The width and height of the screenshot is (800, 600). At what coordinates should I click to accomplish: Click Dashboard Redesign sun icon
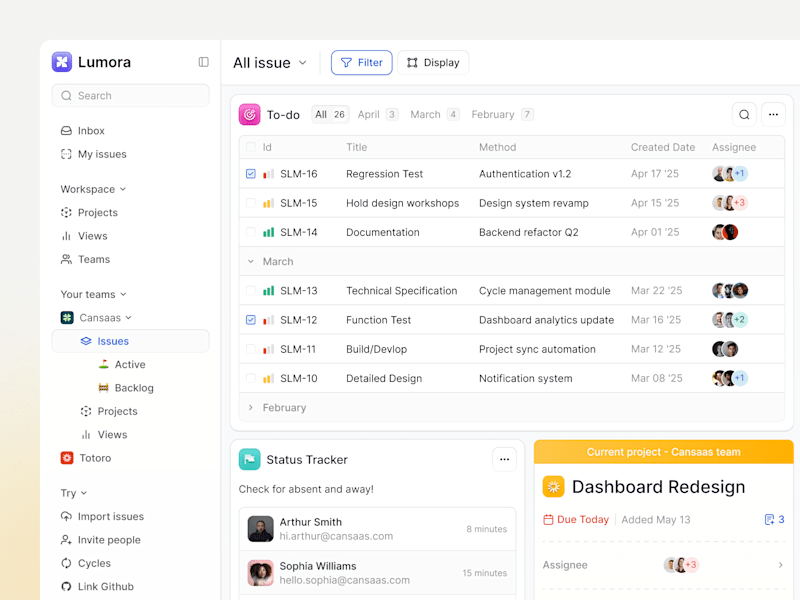(x=554, y=487)
